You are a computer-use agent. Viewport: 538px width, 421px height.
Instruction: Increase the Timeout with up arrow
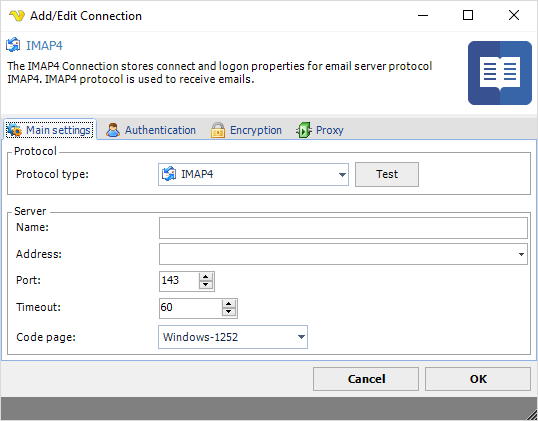[x=229, y=304]
